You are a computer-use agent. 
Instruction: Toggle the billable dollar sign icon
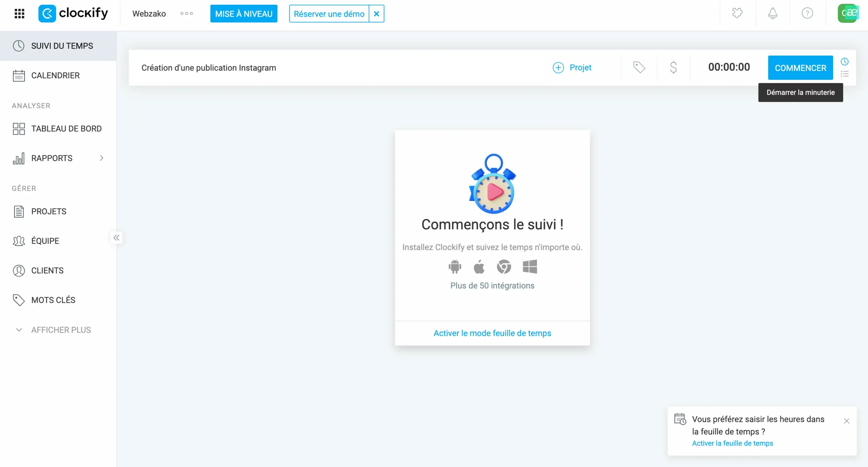coord(673,67)
